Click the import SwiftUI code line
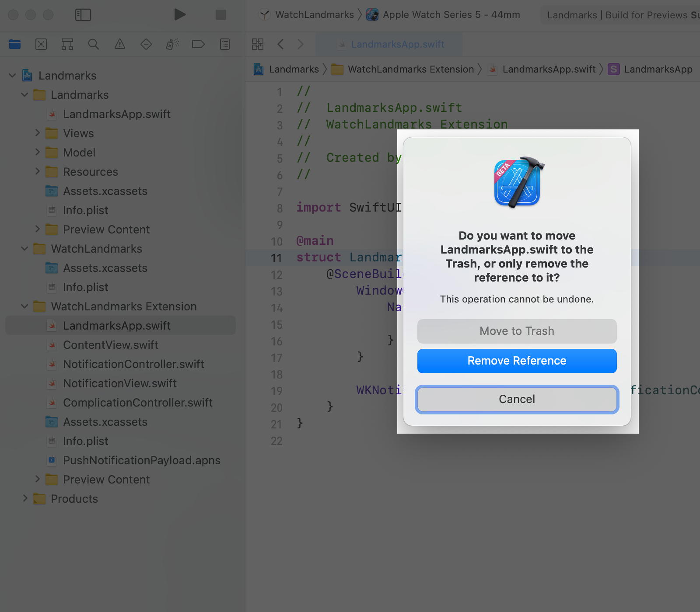The height and width of the screenshot is (612, 700). (349, 207)
